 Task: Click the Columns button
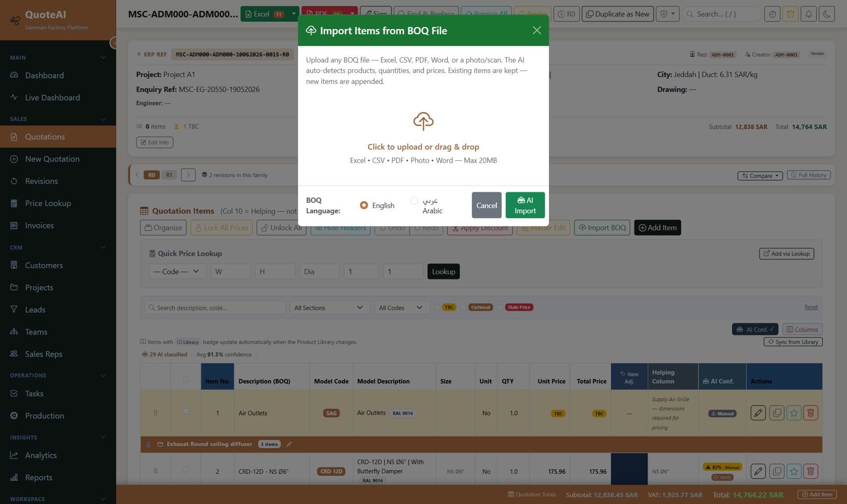802,329
